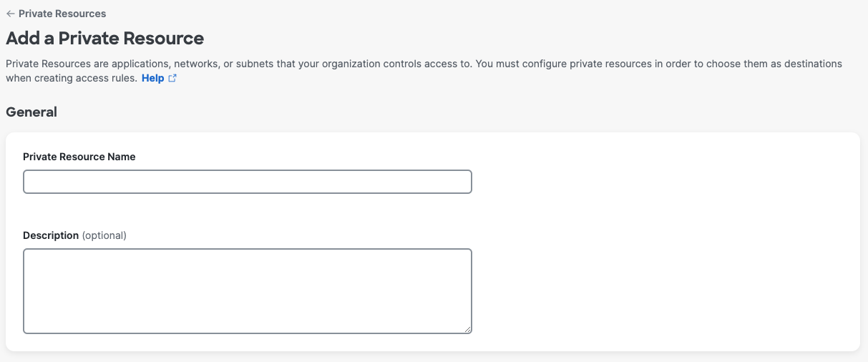
Task: Click the external link icon beside Help
Action: tap(172, 79)
